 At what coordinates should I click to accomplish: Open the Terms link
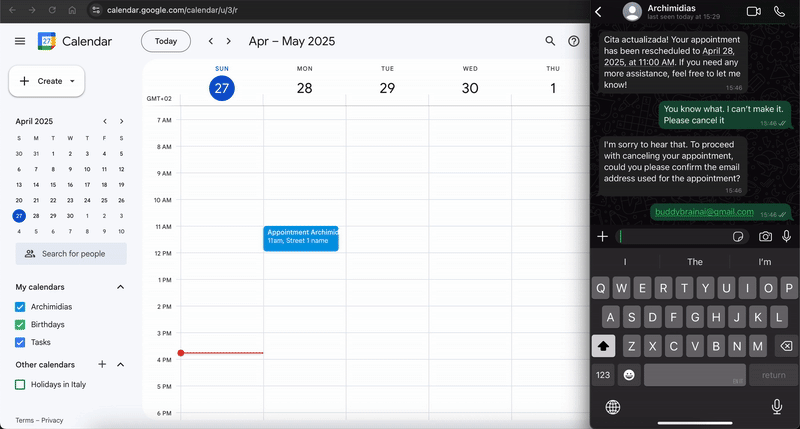click(24, 420)
